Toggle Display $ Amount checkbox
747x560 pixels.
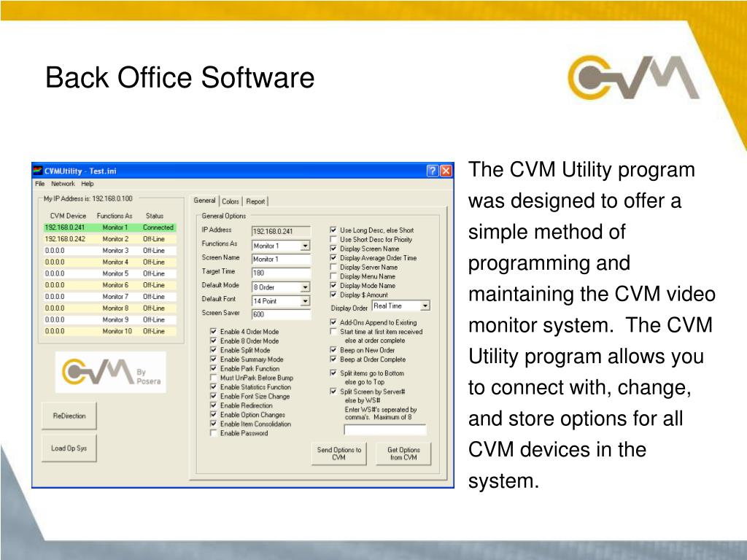333,295
